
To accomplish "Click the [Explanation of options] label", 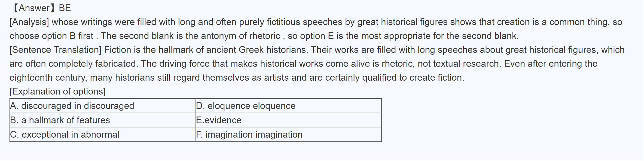I will pyautogui.click(x=58, y=91).
